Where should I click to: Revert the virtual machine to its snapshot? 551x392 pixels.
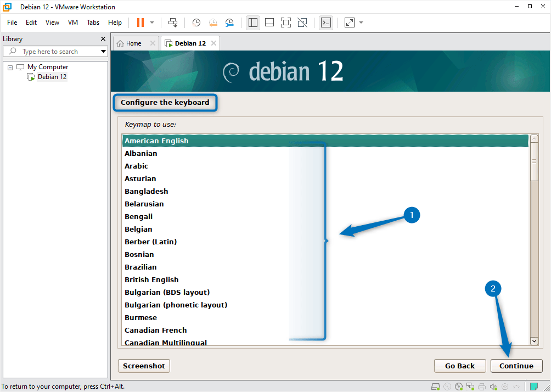213,23
